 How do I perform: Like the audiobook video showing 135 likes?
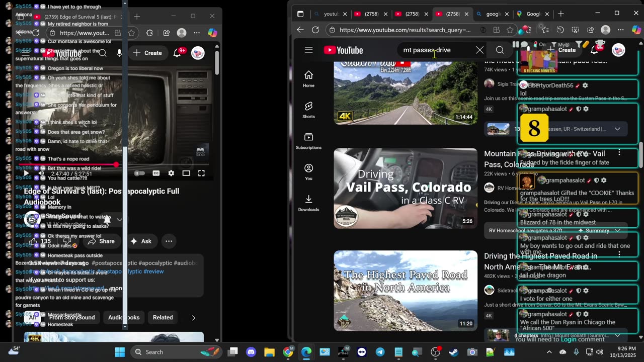point(40,241)
